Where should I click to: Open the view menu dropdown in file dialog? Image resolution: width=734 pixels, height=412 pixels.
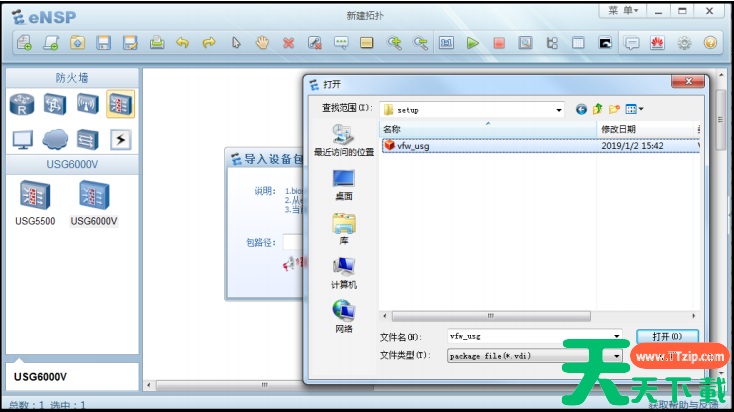pos(635,108)
